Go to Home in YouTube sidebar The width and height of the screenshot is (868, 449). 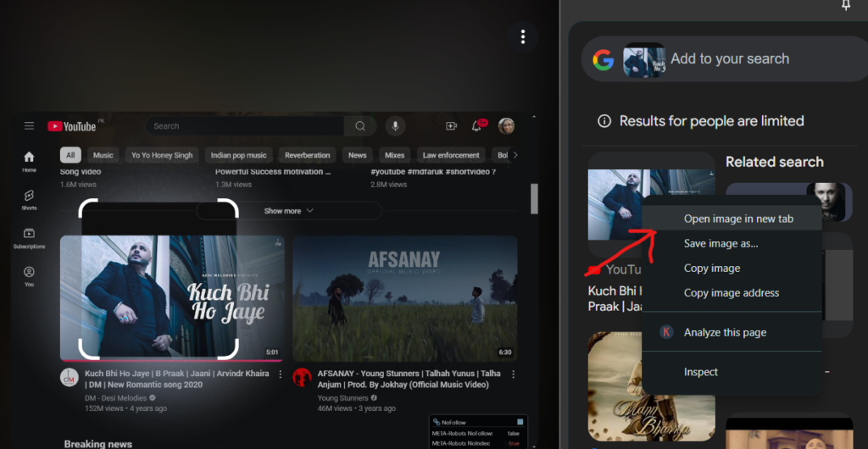(30, 162)
